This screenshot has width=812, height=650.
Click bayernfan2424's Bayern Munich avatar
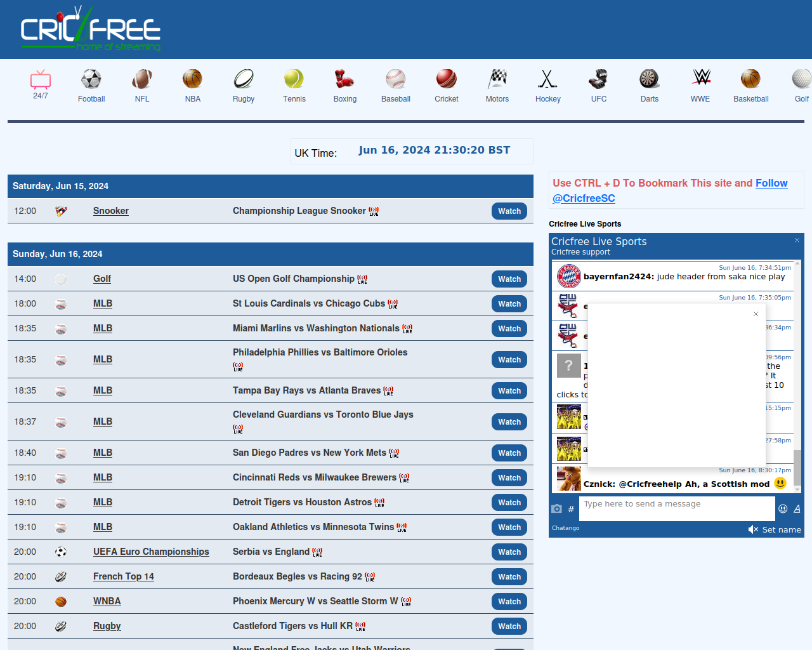[569, 276]
